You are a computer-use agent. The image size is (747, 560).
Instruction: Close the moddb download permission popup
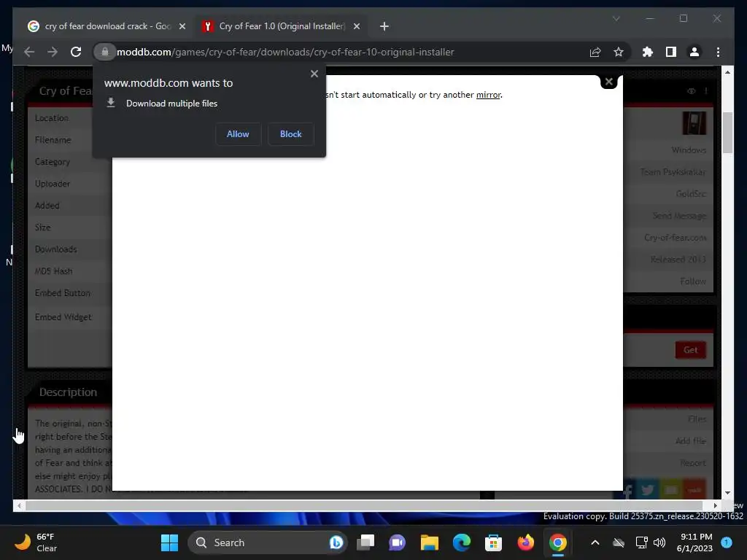click(314, 74)
